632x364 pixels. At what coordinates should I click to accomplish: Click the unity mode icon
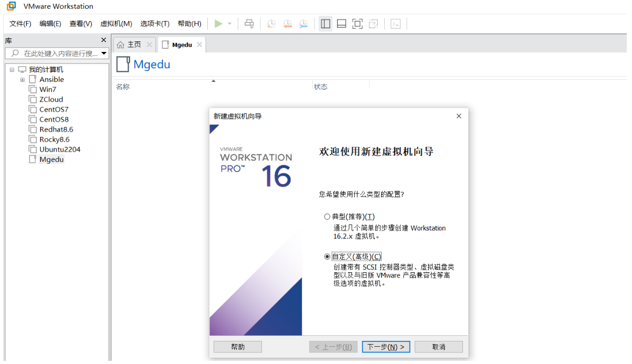(373, 24)
